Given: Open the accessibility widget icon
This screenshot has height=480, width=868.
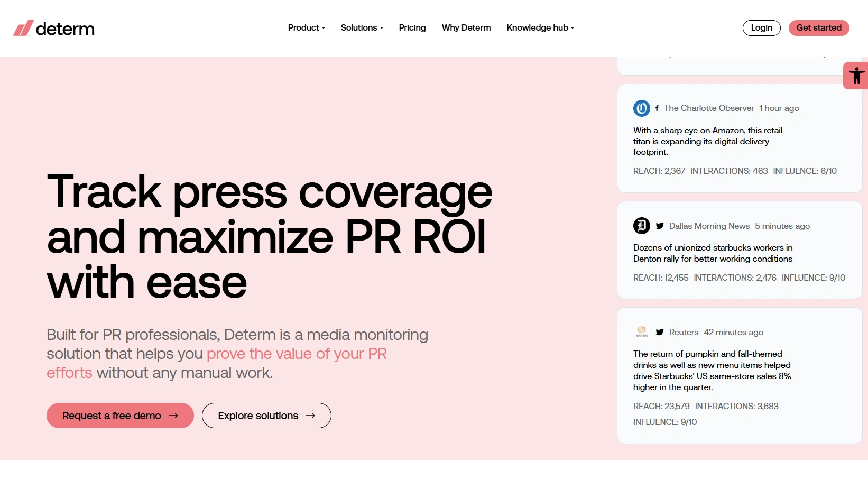Looking at the screenshot, I should [856, 76].
